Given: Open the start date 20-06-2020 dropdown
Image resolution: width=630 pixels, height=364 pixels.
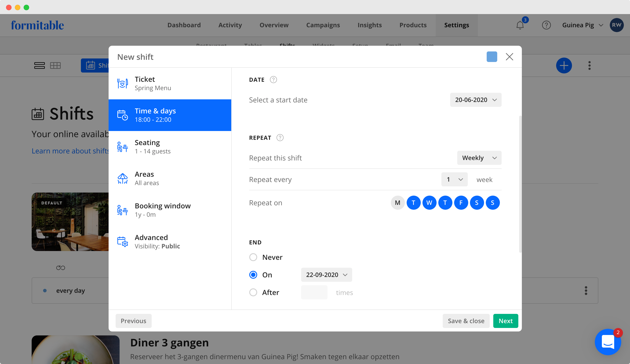Looking at the screenshot, I should click(x=475, y=100).
